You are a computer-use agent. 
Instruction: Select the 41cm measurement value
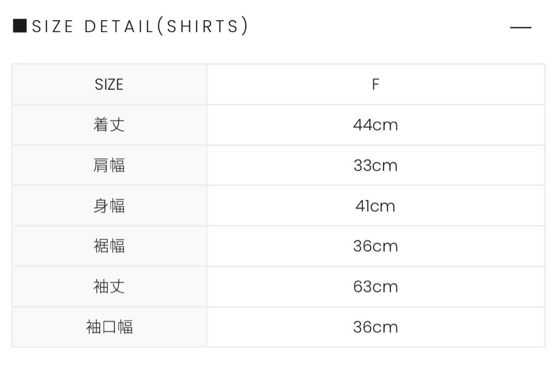tap(375, 206)
